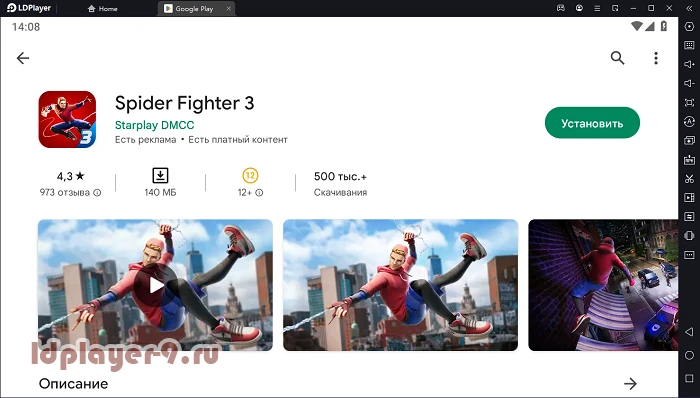This screenshot has height=398, width=700.
Task: Open LDPlayer settings hexagon icon
Action: point(689,26)
